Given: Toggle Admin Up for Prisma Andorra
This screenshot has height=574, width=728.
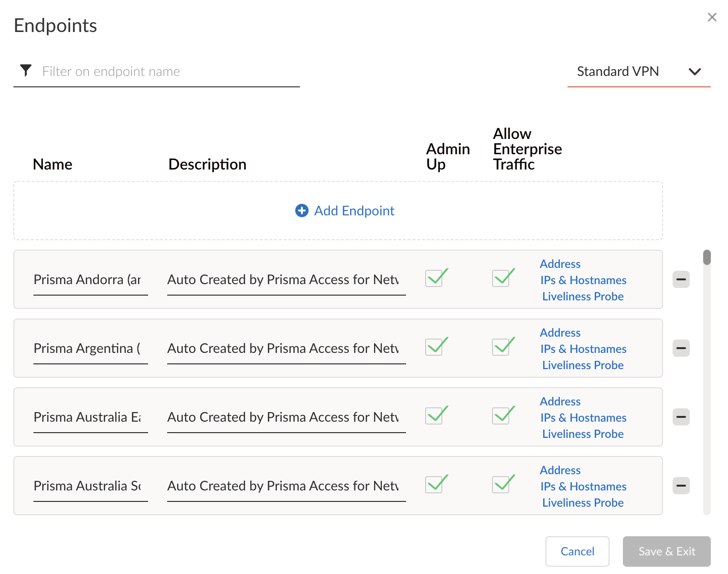Looking at the screenshot, I should (434, 278).
